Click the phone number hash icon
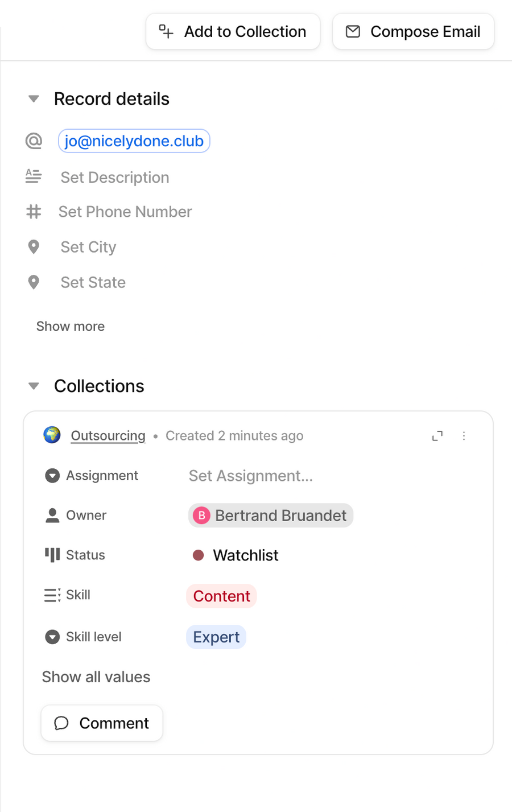 point(34,212)
